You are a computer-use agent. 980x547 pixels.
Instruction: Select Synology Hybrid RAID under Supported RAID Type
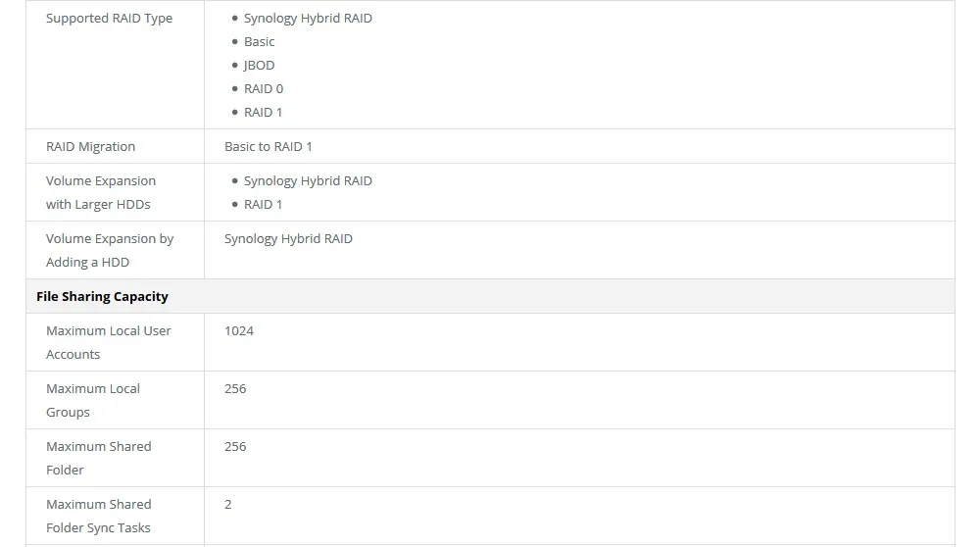tap(308, 19)
